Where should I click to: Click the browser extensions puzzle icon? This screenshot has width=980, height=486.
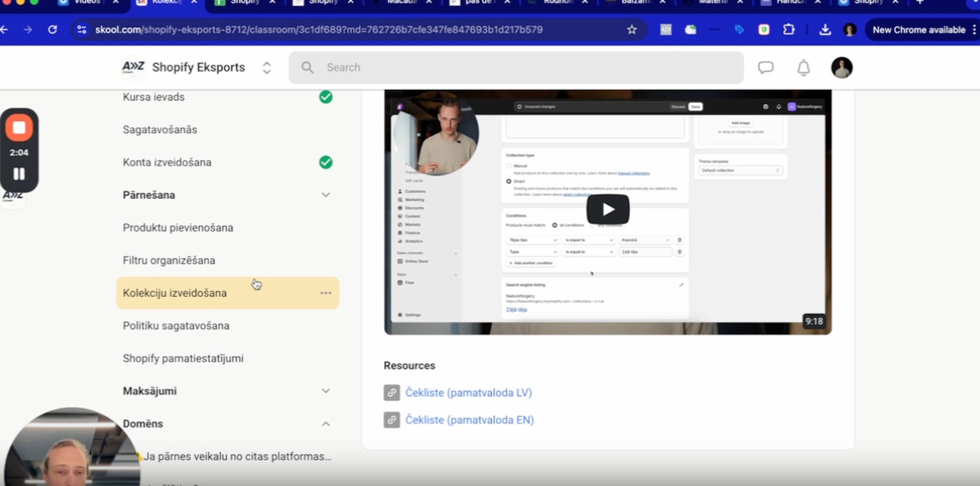click(789, 30)
